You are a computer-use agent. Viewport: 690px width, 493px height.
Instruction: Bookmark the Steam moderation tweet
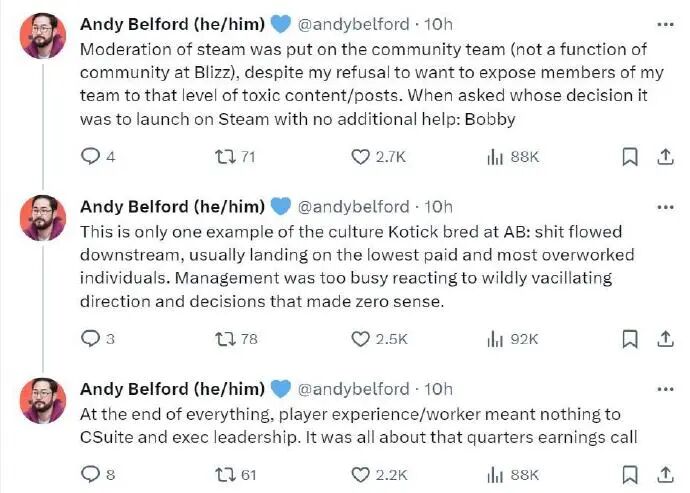tap(629, 156)
